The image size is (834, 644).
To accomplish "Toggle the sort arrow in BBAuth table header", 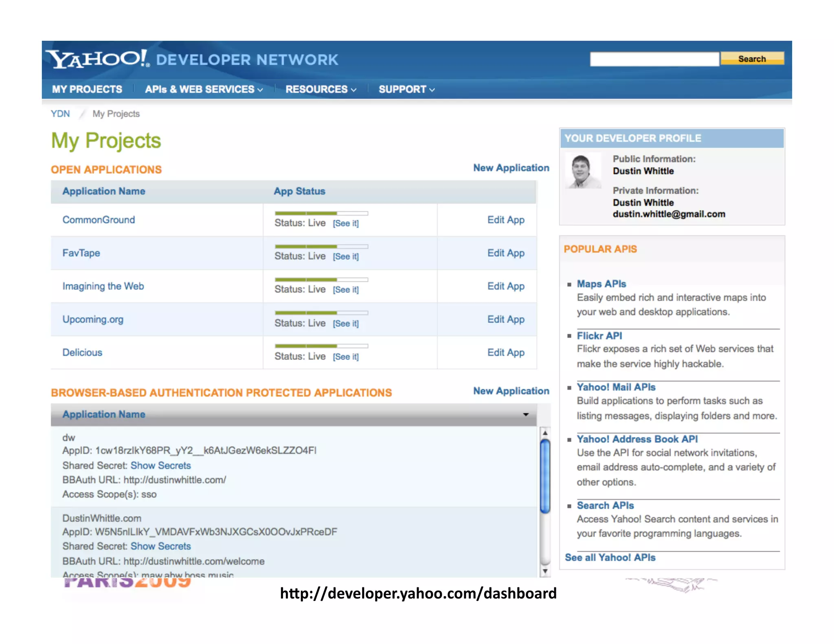I will [x=526, y=414].
